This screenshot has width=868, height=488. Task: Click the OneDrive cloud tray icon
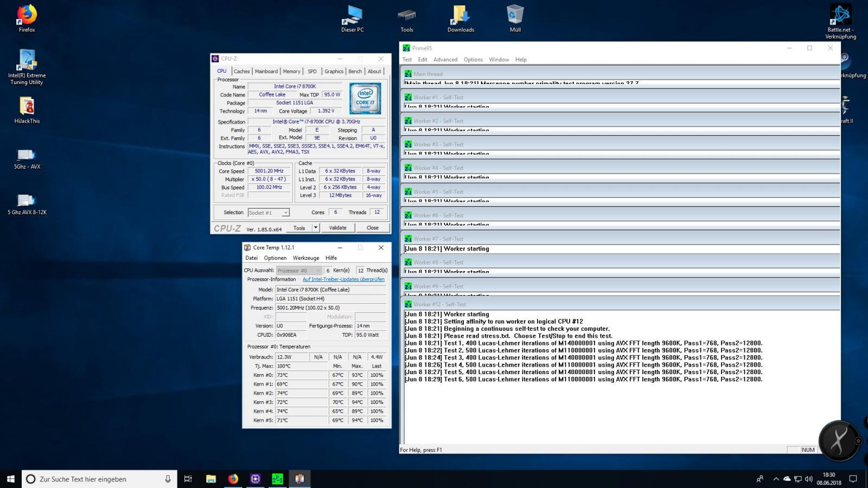(787, 479)
